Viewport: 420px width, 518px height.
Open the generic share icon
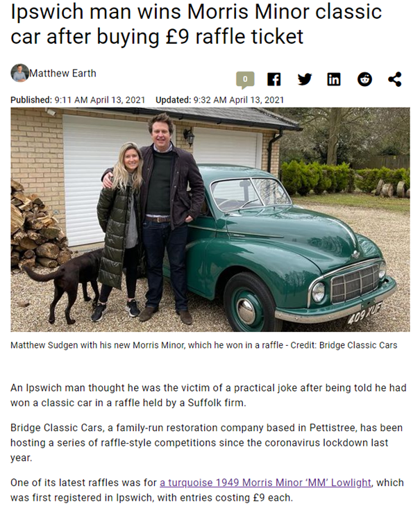[394, 79]
